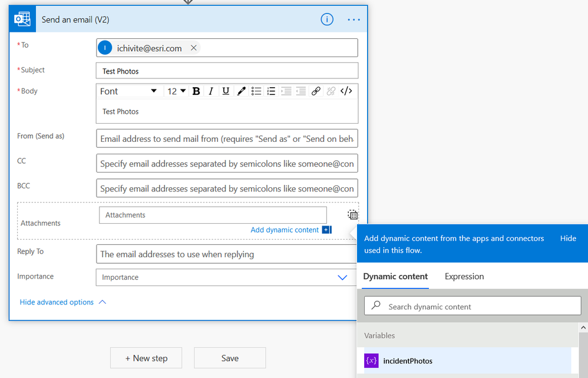
Task: Toggle underline formatting in Body
Action: tap(226, 91)
